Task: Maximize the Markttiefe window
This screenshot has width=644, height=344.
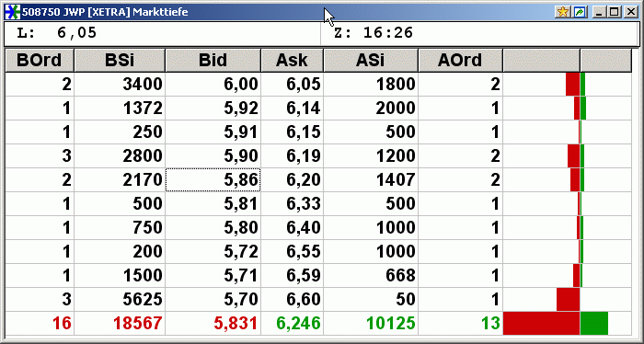Action: [x=615, y=12]
